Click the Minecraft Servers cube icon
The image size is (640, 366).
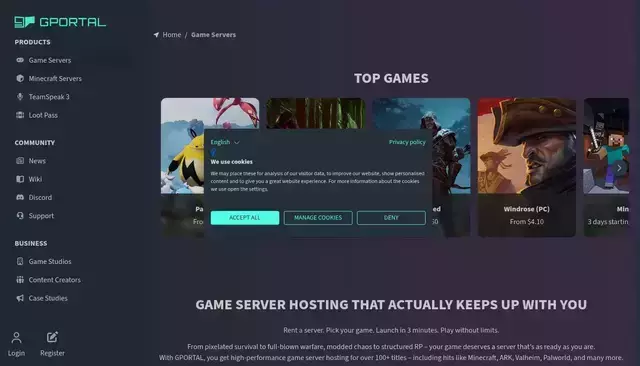point(20,78)
